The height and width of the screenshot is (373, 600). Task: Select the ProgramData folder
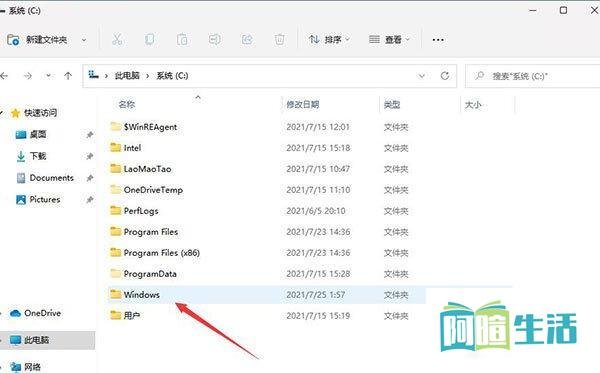tap(150, 274)
